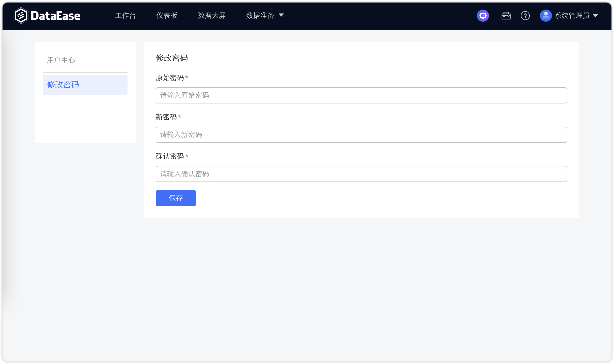Switch to the 工作台 tab
This screenshot has height=364, width=614.
[x=126, y=16]
